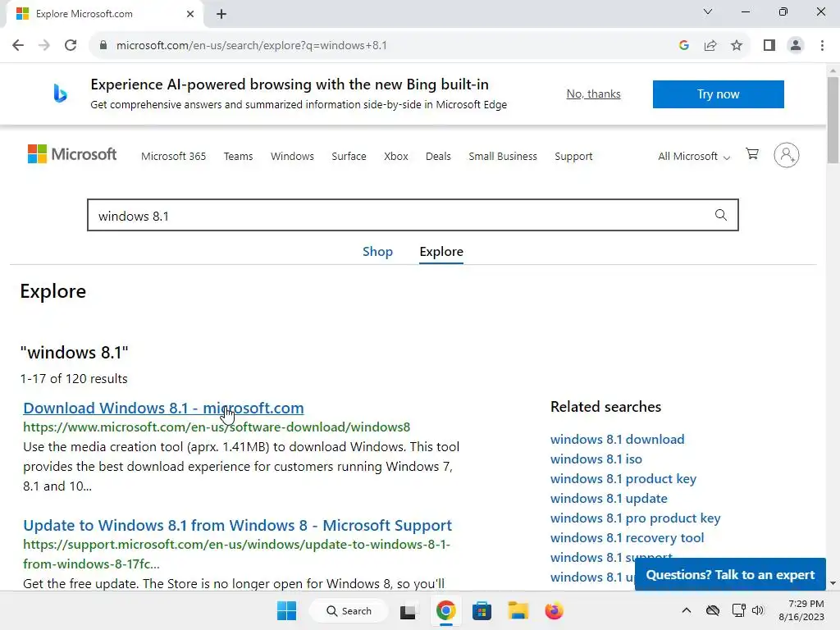840x630 pixels.
Task: Switch to the Shop tab
Action: (377, 252)
